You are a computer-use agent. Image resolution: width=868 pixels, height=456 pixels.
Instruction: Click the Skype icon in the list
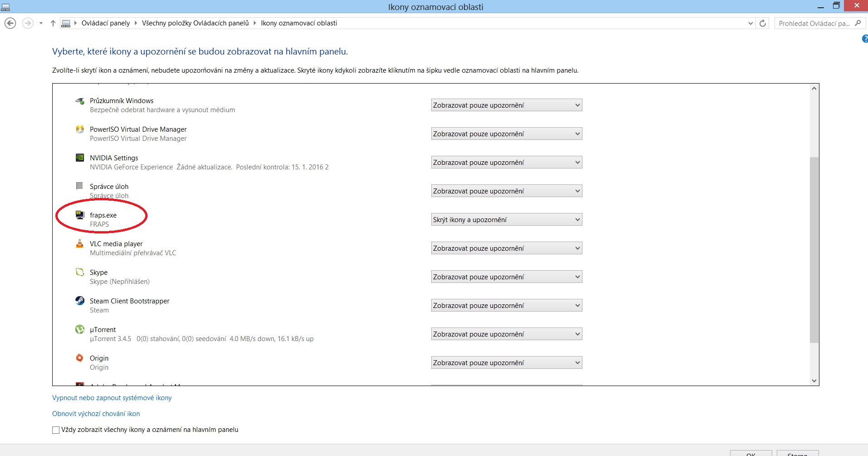[x=80, y=272]
